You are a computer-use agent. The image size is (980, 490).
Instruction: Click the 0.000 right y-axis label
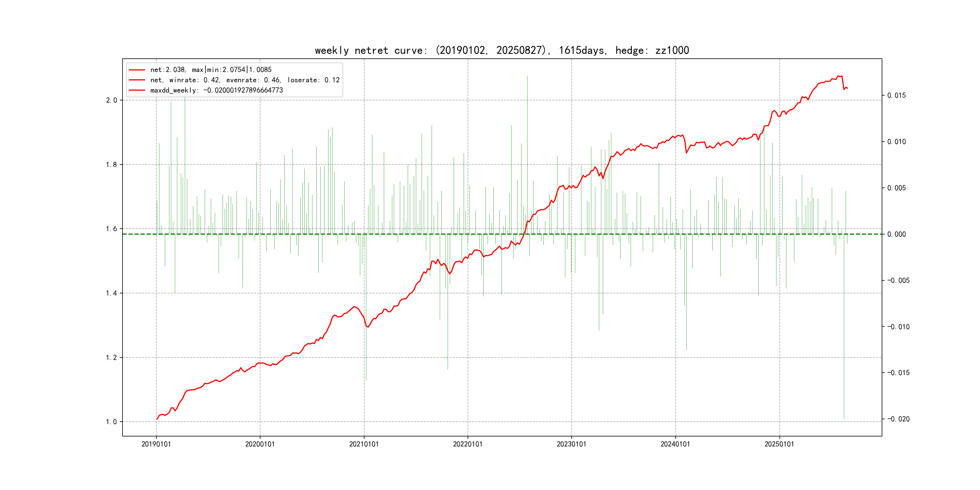coord(896,234)
